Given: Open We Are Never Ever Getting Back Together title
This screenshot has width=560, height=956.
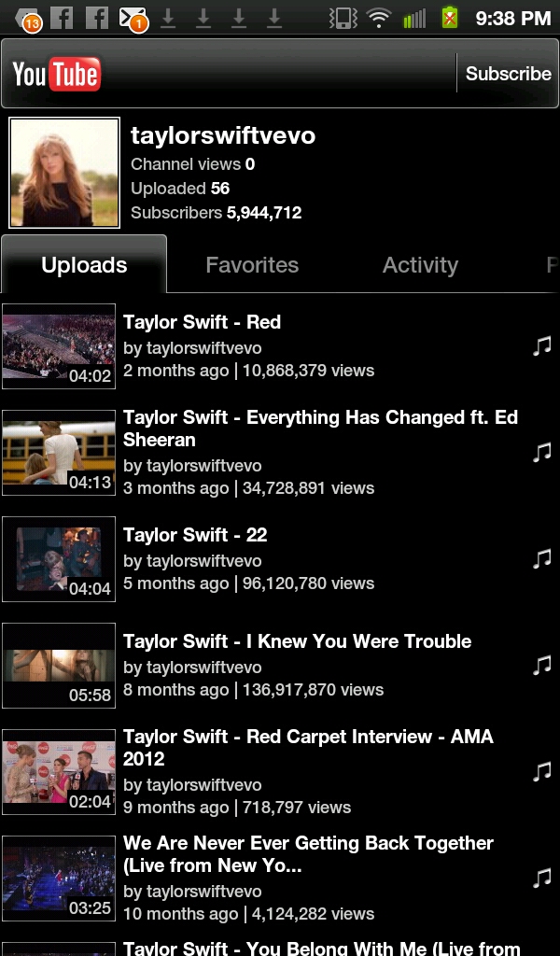Looking at the screenshot, I should [308, 853].
